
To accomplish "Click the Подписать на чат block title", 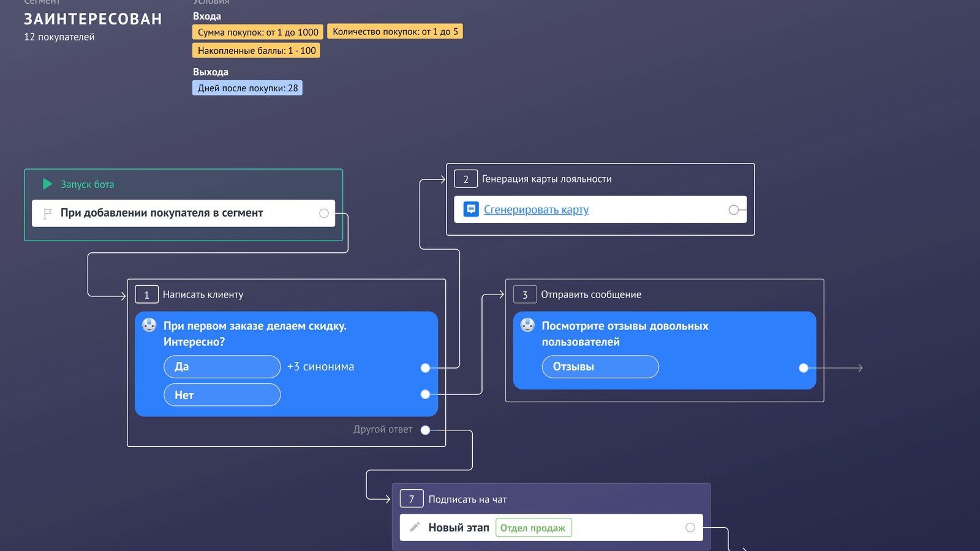I will coord(468,500).
